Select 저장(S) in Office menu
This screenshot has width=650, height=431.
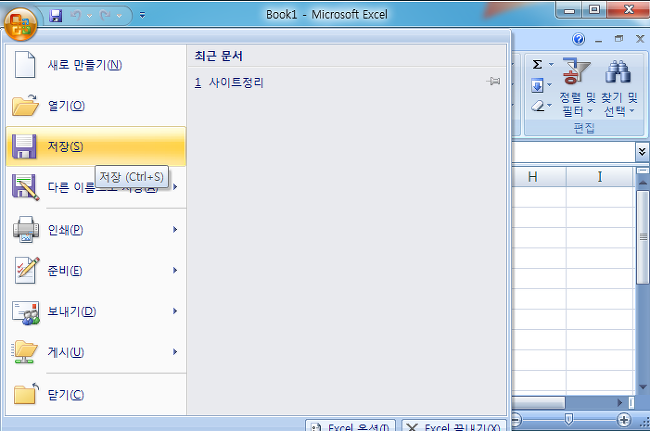pos(96,147)
